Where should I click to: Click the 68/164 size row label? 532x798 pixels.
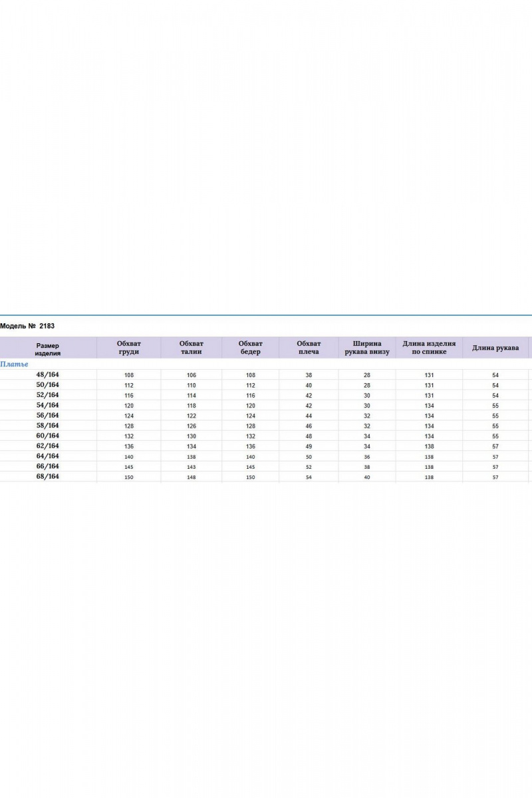pyautogui.click(x=48, y=477)
